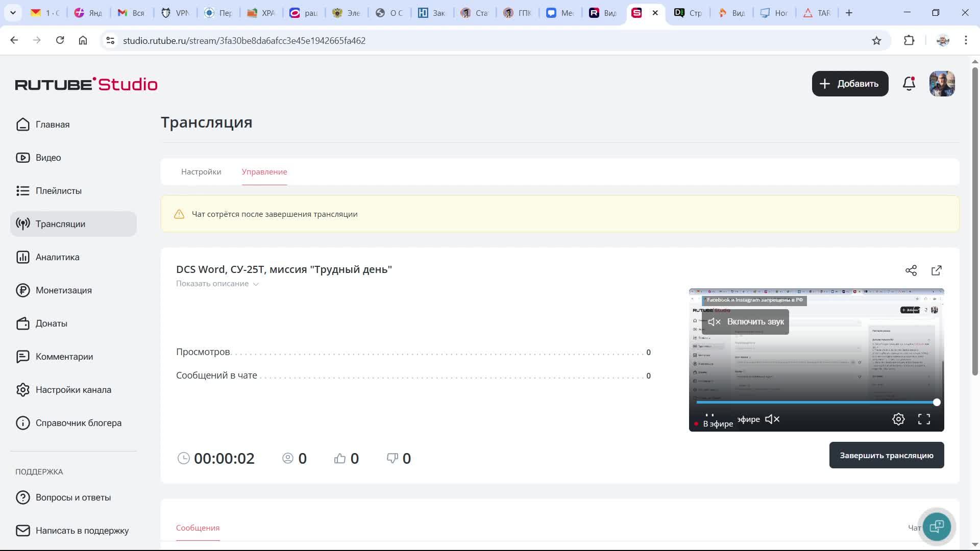Click Включить звук overlay button
Viewport: 980px width, 551px height.
click(x=745, y=322)
